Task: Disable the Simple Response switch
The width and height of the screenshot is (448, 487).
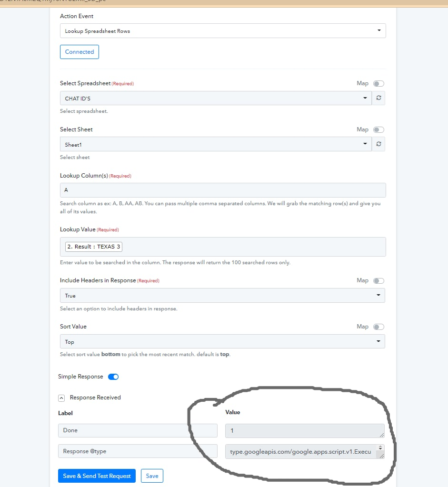Action: (x=113, y=377)
